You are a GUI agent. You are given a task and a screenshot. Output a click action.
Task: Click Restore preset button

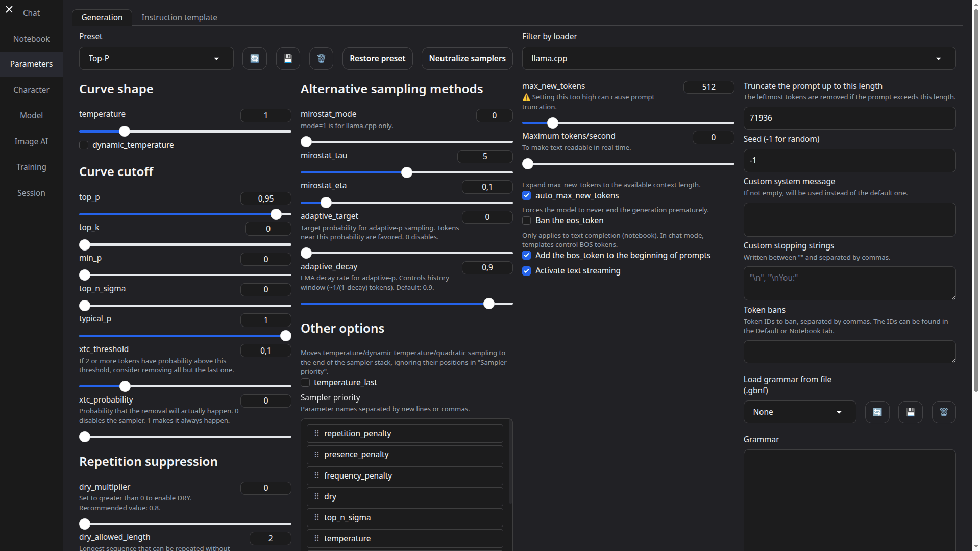377,59
